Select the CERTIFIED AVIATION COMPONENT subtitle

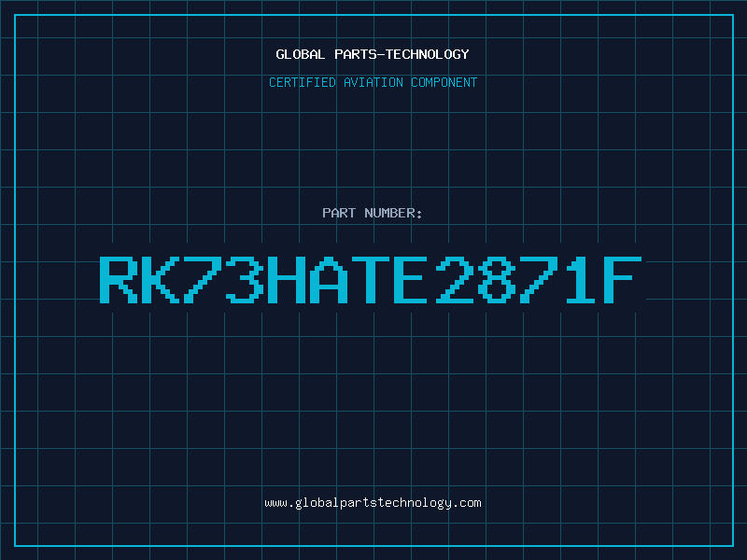[373, 82]
